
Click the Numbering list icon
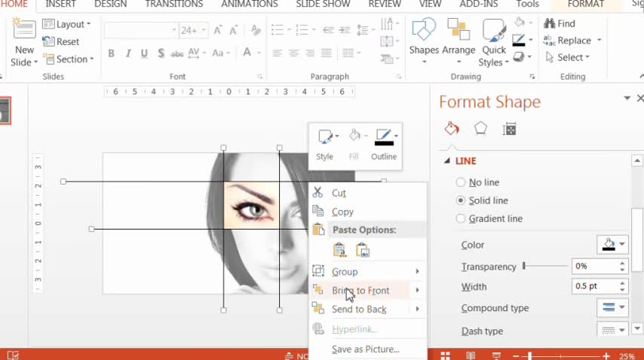(x=302, y=30)
